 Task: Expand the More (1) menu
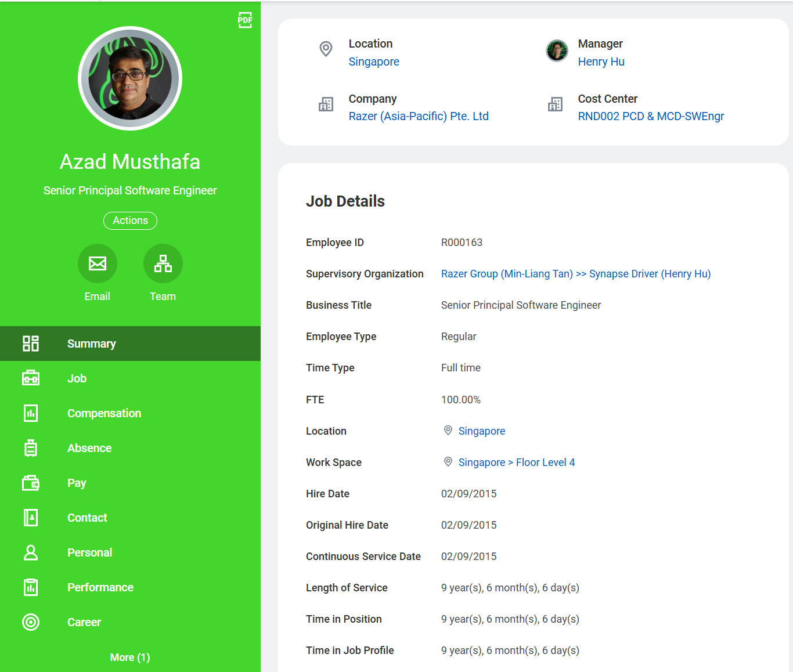(130, 657)
